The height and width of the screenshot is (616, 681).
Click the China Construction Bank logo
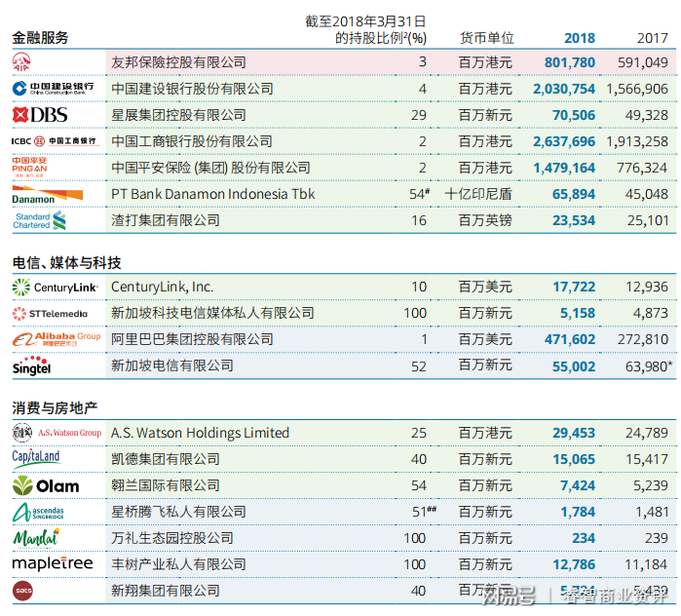pos(53,88)
